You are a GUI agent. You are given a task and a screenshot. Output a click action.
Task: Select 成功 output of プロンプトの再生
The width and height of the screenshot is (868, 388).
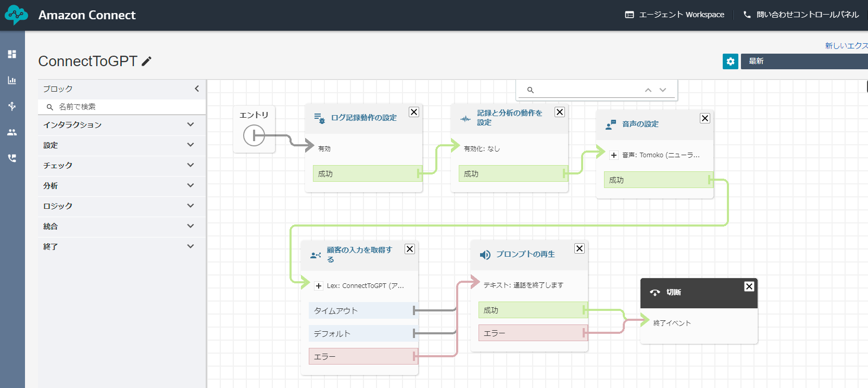click(x=533, y=310)
